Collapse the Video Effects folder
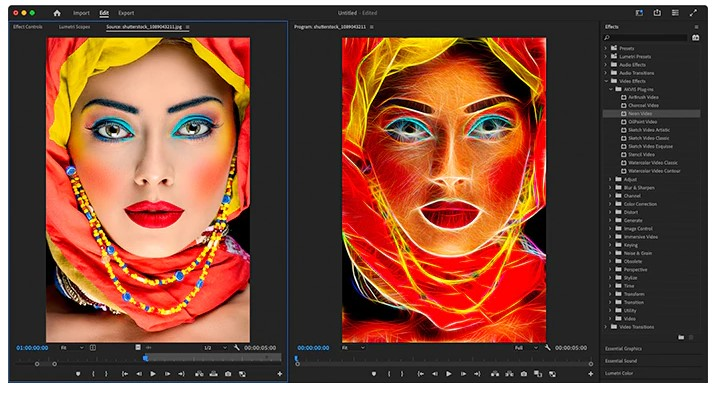The image size is (718, 418). pos(606,81)
